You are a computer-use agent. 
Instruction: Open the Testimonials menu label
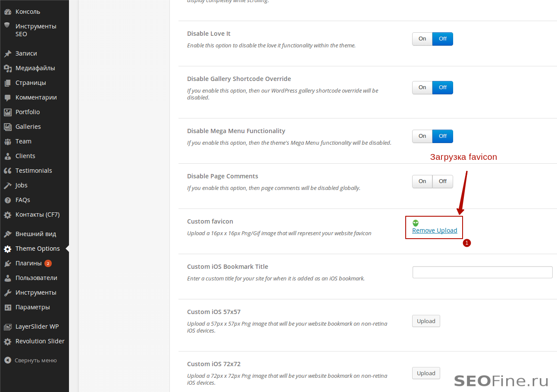click(34, 171)
